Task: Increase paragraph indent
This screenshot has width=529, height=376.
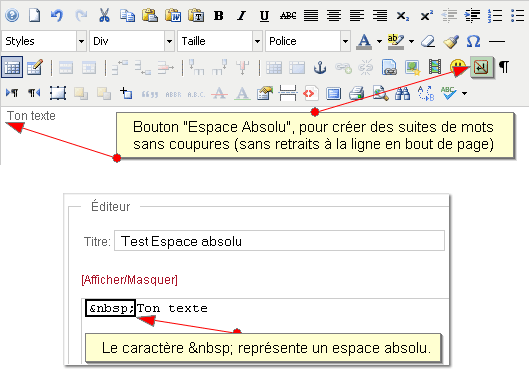Action: coord(472,16)
